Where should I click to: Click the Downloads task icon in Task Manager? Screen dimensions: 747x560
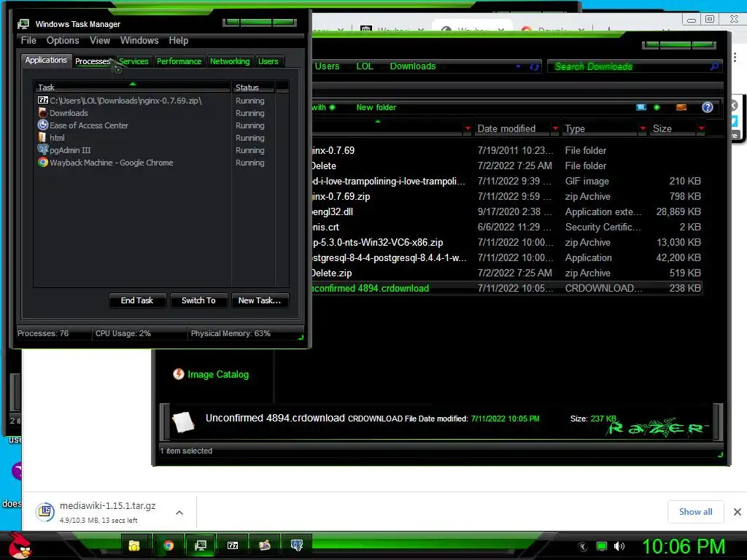point(43,113)
